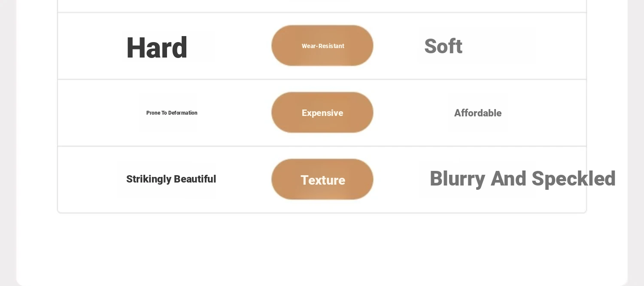This screenshot has width=644, height=286.
Task: Select the Affordable text
Action: pos(478,113)
